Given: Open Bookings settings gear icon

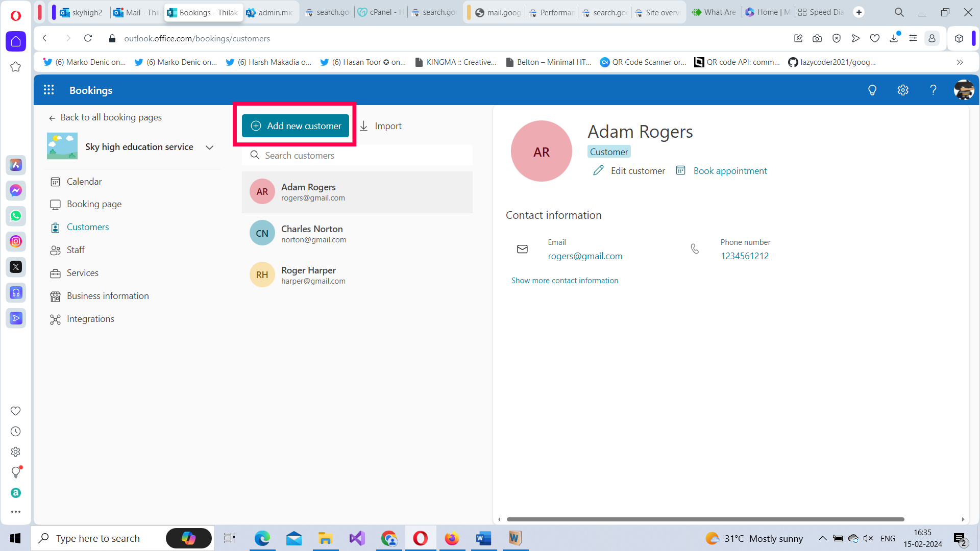Looking at the screenshot, I should [x=902, y=90].
